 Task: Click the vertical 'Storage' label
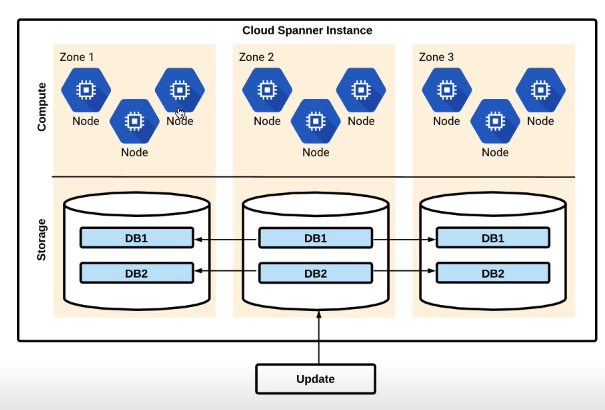(41, 240)
